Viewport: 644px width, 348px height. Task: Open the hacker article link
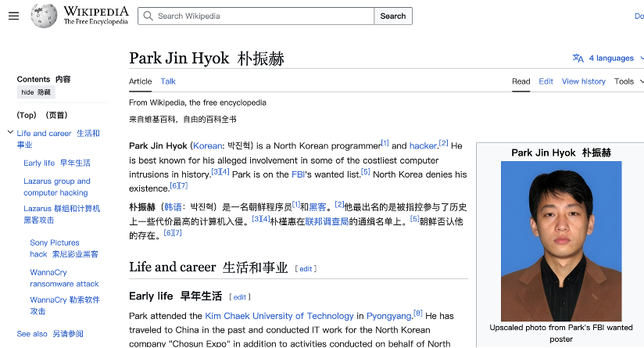423,146
